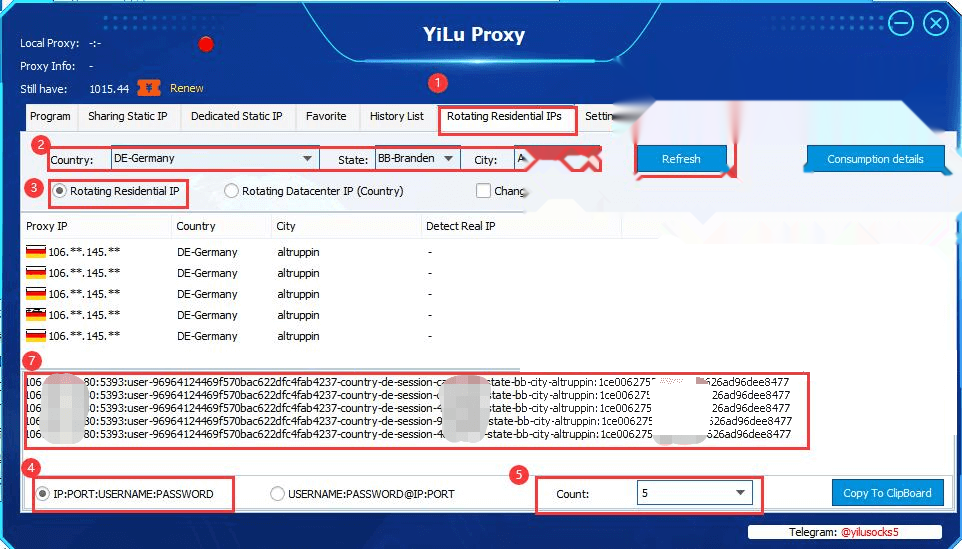This screenshot has height=549, width=962.
Task: Click the yuan coupon icon beside Renew
Action: pos(148,88)
